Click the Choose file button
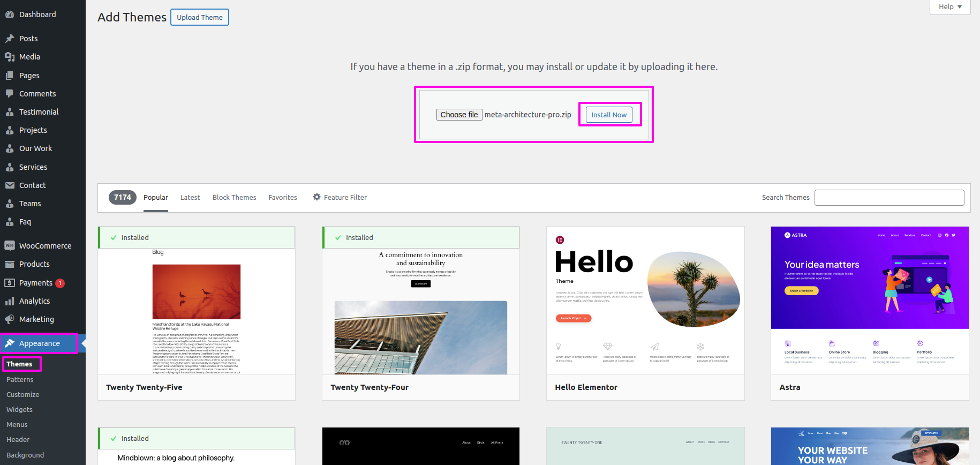 tap(459, 115)
